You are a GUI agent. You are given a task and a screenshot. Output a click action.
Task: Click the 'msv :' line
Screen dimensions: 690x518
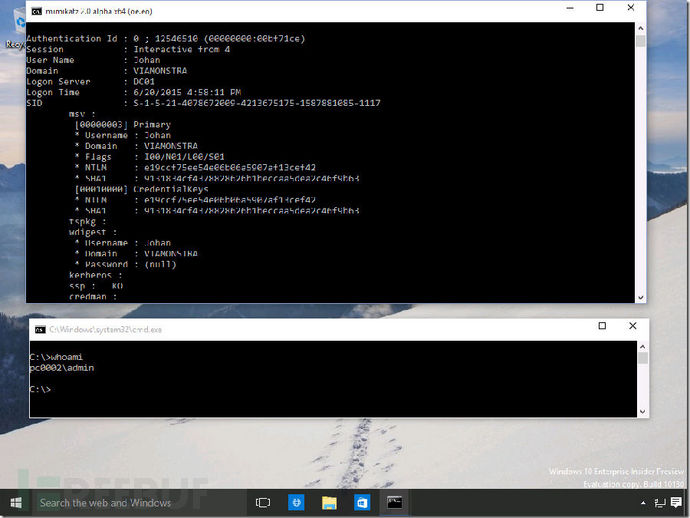(x=82, y=114)
